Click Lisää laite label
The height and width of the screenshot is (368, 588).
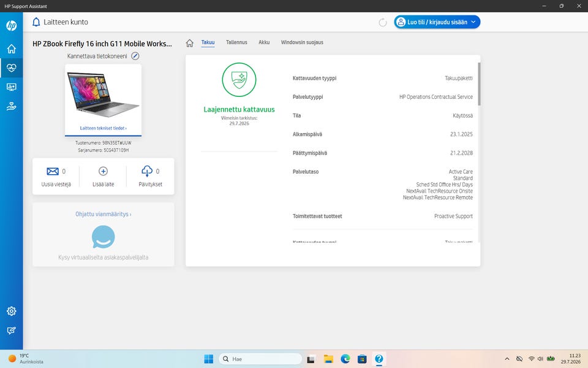click(103, 185)
